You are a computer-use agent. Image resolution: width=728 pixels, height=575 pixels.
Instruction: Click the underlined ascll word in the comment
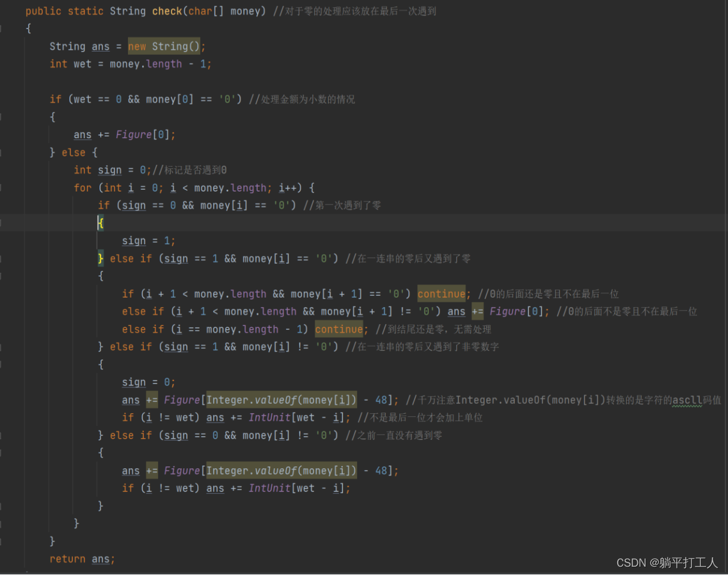pyautogui.click(x=687, y=400)
